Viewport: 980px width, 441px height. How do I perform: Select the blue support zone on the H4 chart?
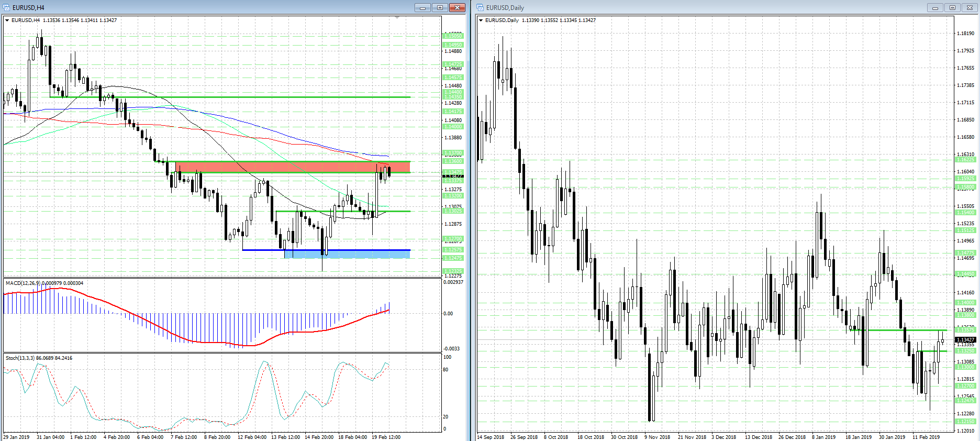[347, 254]
